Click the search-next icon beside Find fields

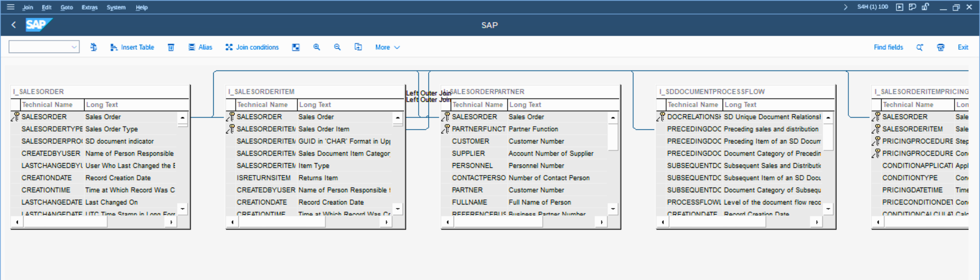tap(920, 47)
